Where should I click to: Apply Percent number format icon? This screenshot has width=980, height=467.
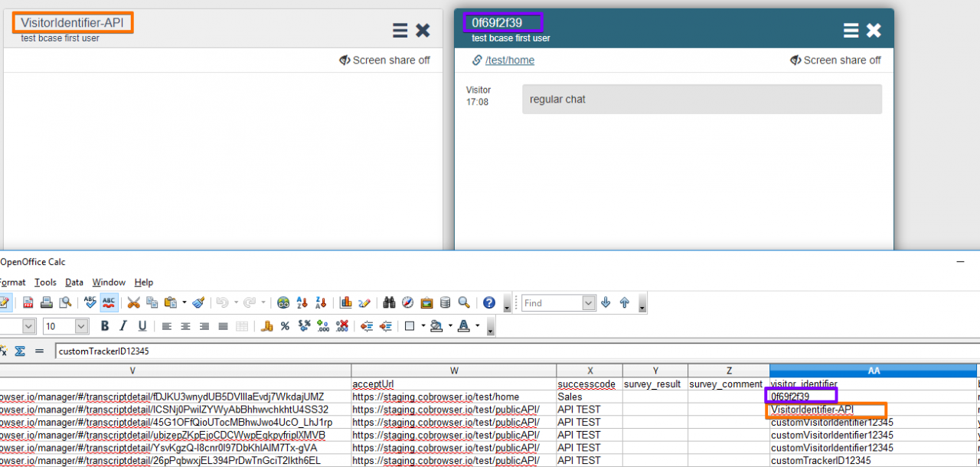285,326
